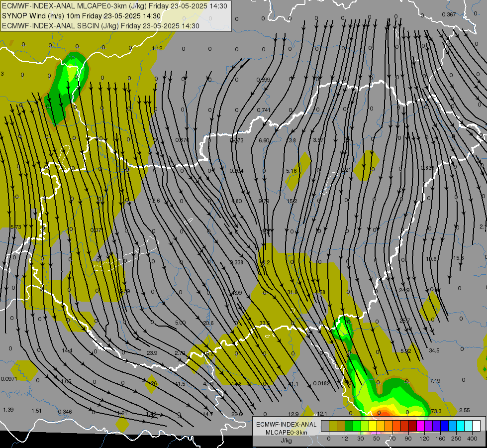Image resolution: width=487 pixels, height=448 pixels.
Task: Click the bright green swatch in the scale
Action: coord(357,426)
